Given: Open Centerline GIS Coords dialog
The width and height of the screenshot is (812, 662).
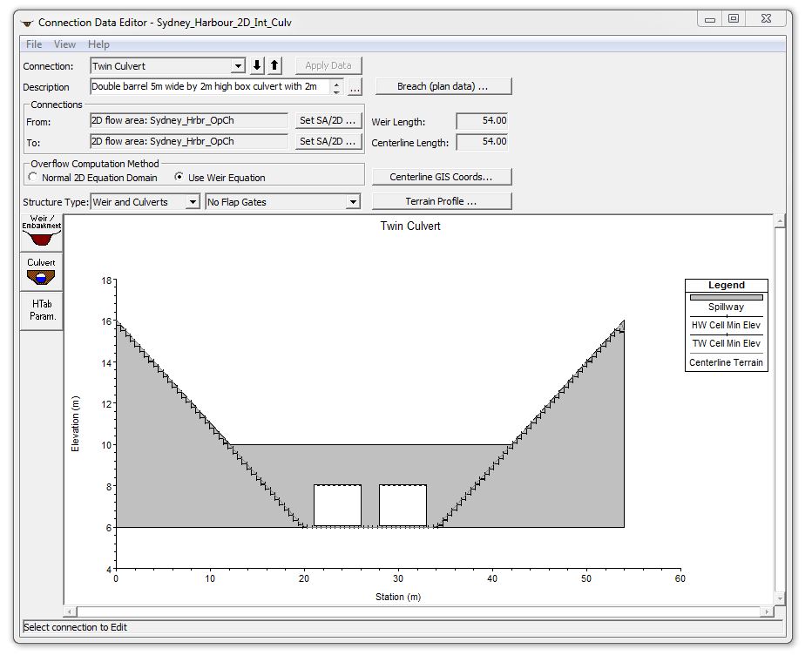Looking at the screenshot, I should (442, 177).
